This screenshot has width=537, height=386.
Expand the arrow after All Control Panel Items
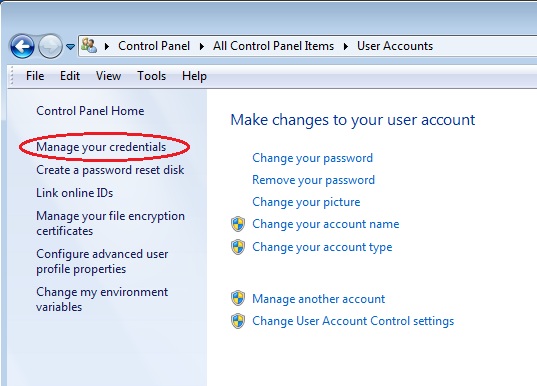click(x=346, y=46)
